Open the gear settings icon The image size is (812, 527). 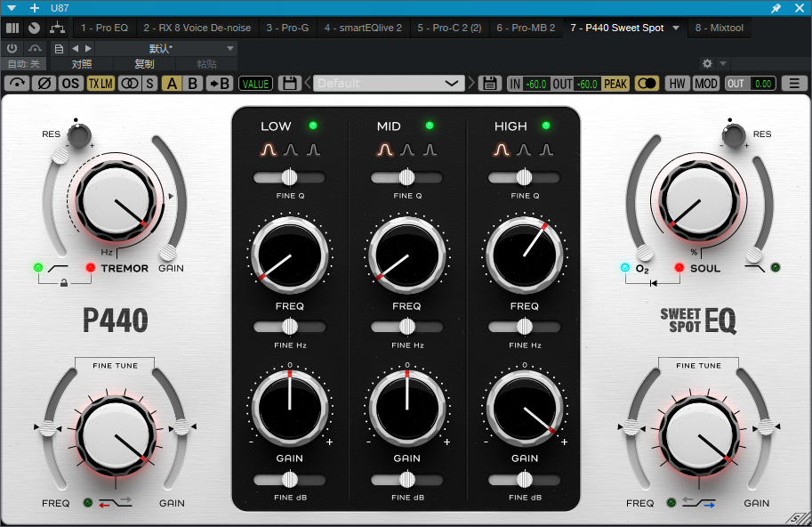(707, 64)
